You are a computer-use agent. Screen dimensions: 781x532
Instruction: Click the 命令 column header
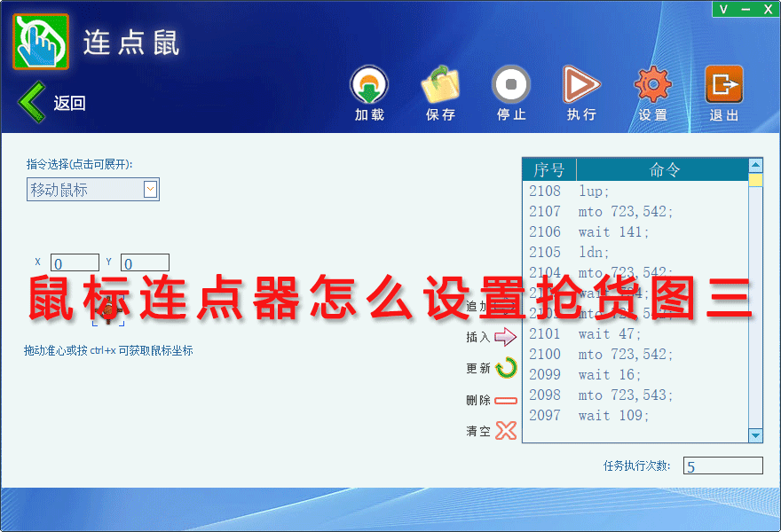(x=663, y=169)
